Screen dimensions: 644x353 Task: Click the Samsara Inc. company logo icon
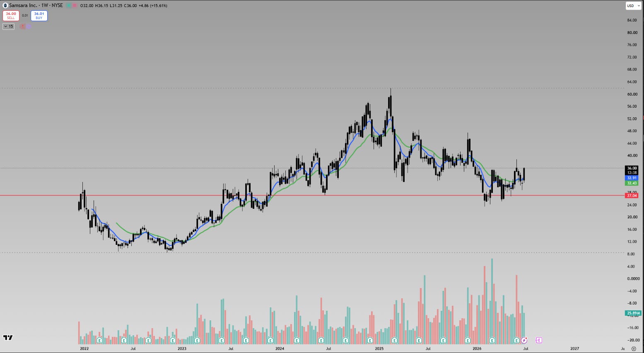click(x=5, y=5)
